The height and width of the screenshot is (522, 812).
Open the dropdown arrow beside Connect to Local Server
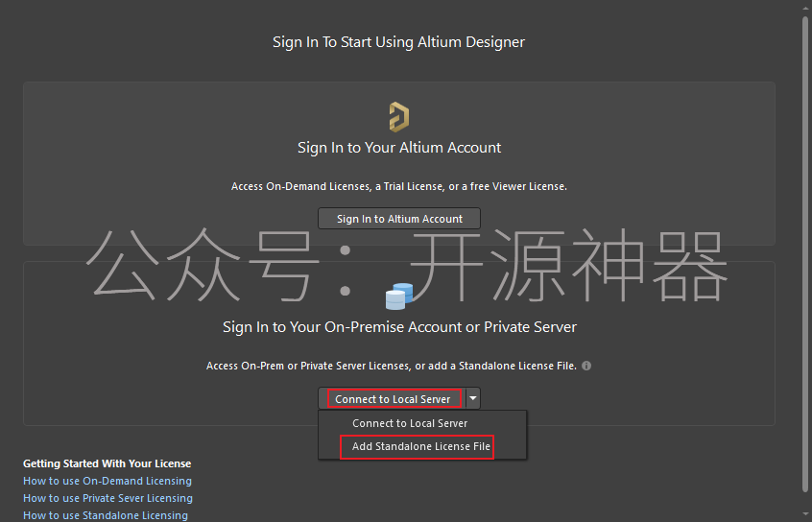473,399
